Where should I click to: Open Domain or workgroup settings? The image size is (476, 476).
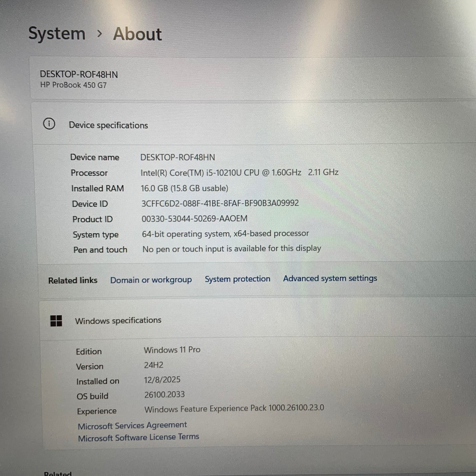coord(151,280)
